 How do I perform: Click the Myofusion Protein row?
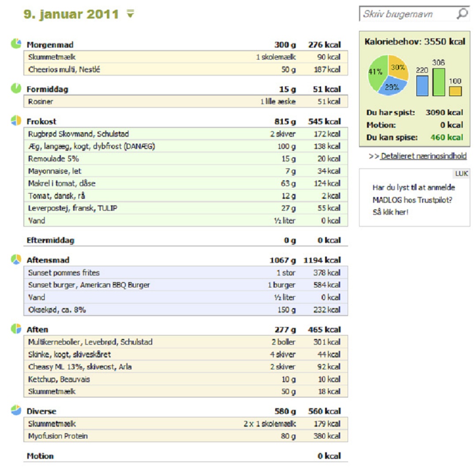pos(186,436)
